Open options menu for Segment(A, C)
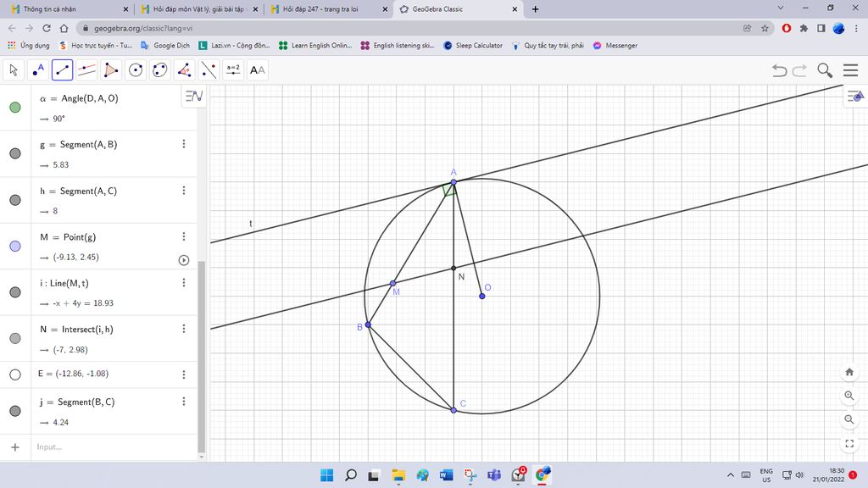 point(184,191)
